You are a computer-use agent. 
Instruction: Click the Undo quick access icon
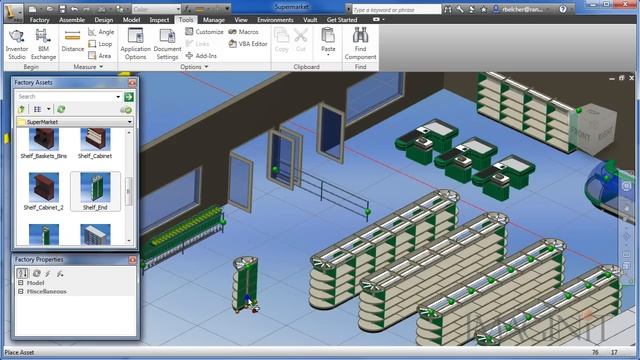pyautogui.click(x=74, y=9)
